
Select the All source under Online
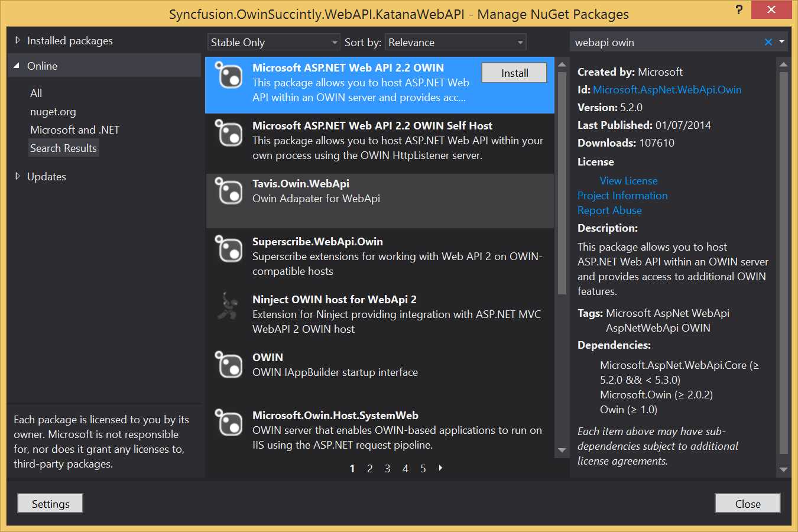[x=36, y=93]
